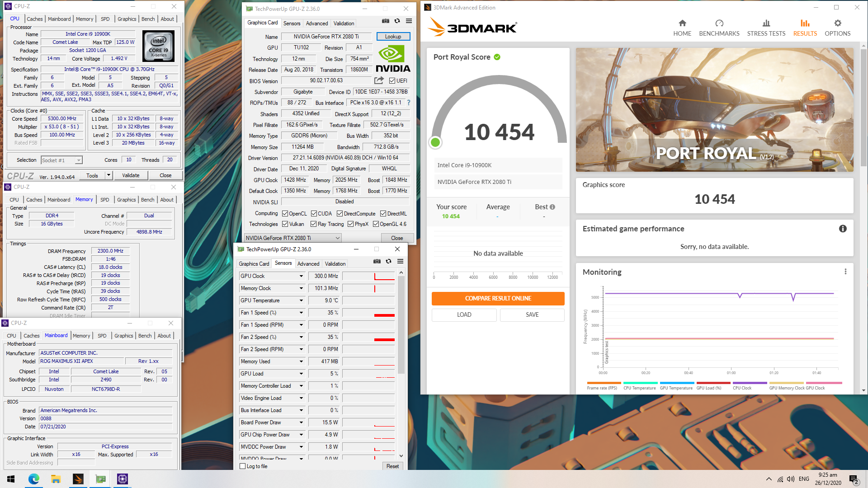
Task: Toggle Ray Tracing checkbox
Action: point(313,224)
